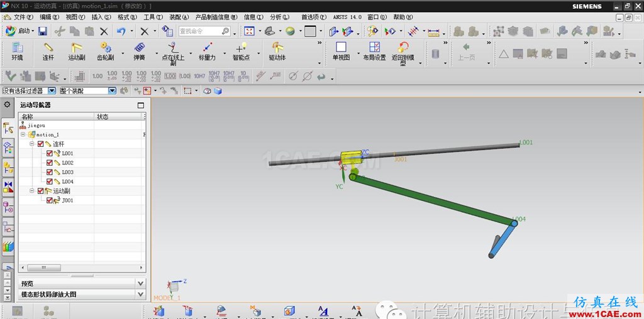Click the delete X icon next to paste

[x=104, y=31]
